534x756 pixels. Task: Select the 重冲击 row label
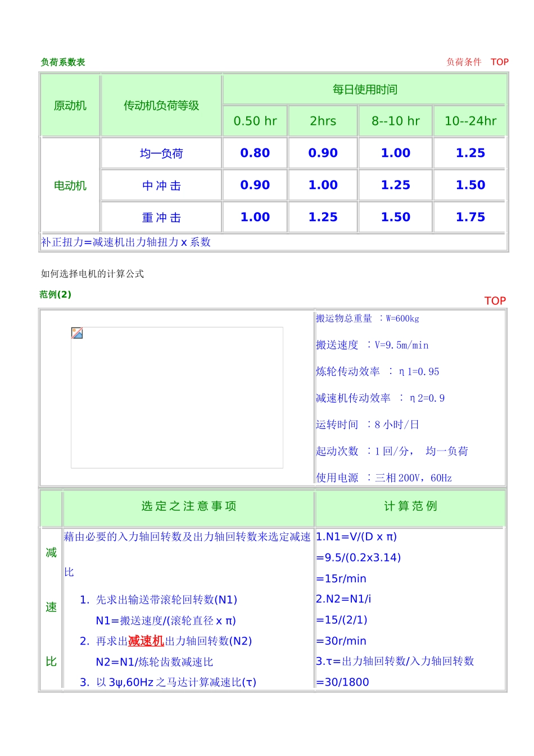(x=161, y=217)
